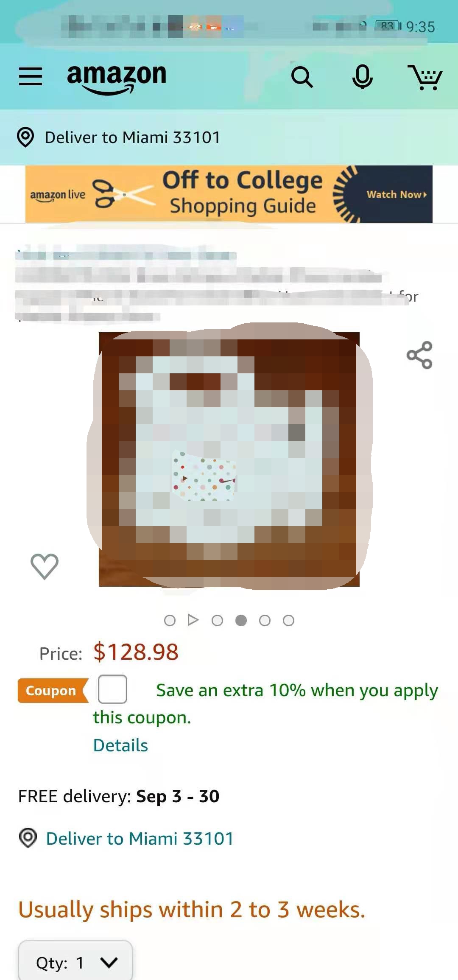Image resolution: width=458 pixels, height=980 pixels.
Task: Open coupon Details link
Action: pos(120,745)
